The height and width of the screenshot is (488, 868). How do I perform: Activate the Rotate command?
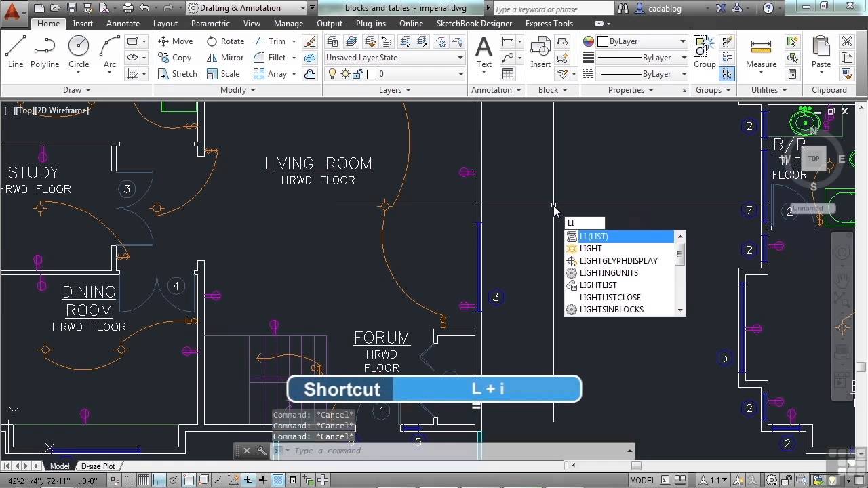225,41
